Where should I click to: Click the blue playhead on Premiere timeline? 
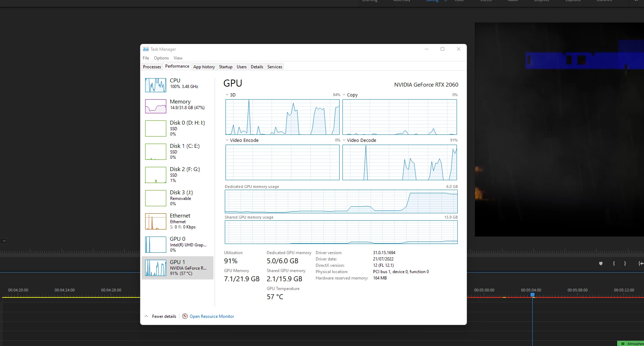[533, 295]
